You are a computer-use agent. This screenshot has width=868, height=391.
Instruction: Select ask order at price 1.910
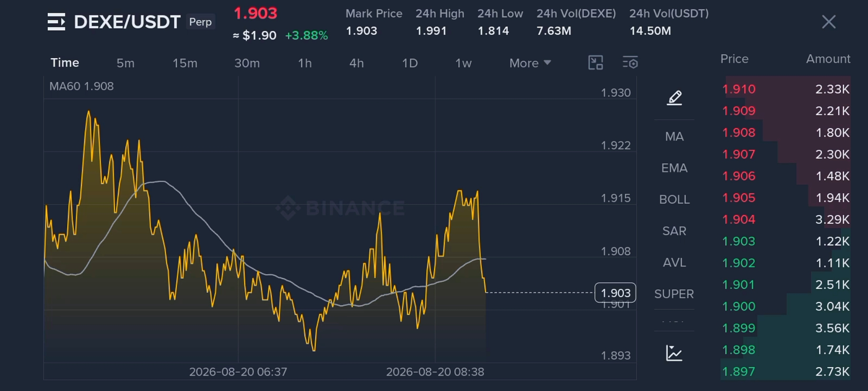tap(786, 89)
